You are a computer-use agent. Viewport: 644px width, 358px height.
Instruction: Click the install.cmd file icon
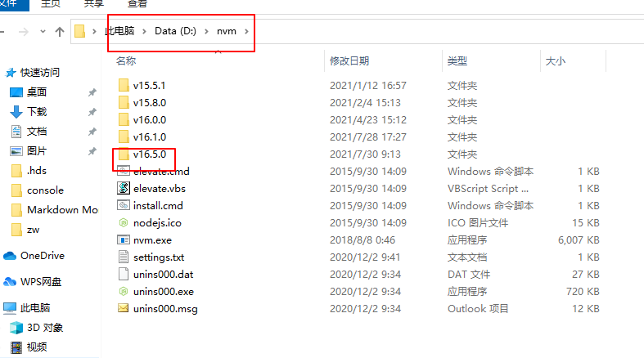(x=124, y=205)
